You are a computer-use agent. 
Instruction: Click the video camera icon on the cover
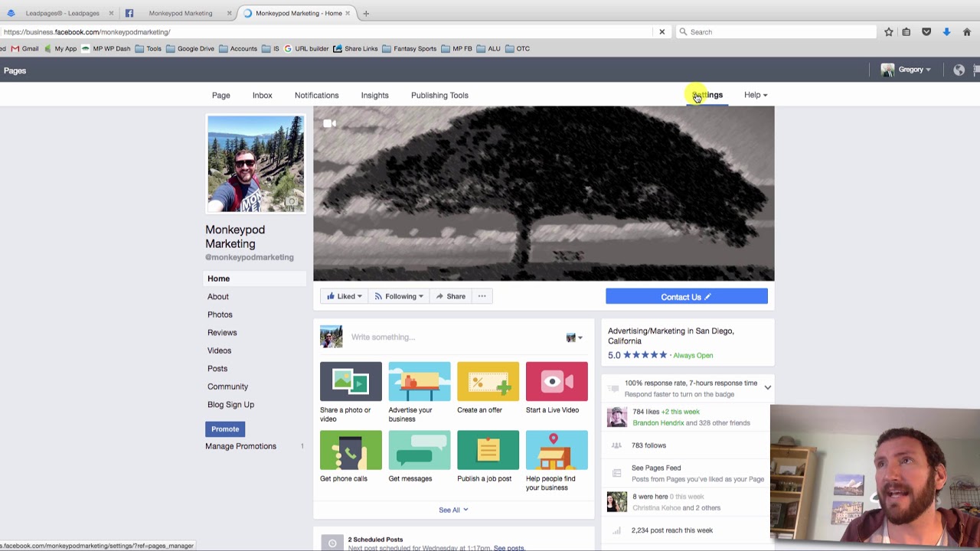click(329, 123)
